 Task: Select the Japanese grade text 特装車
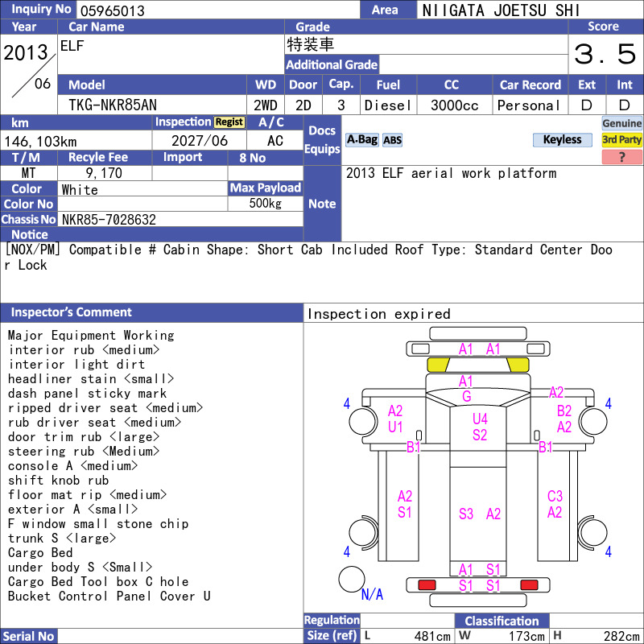pos(311,44)
